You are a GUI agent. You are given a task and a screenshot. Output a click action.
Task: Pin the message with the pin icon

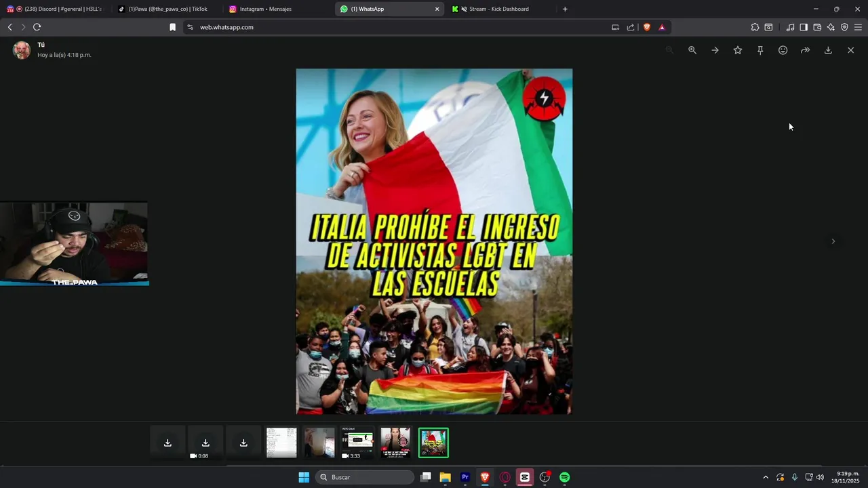pos(760,50)
